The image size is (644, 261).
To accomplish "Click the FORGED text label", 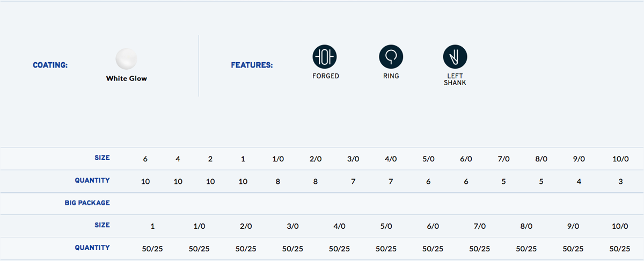I will (x=326, y=76).
